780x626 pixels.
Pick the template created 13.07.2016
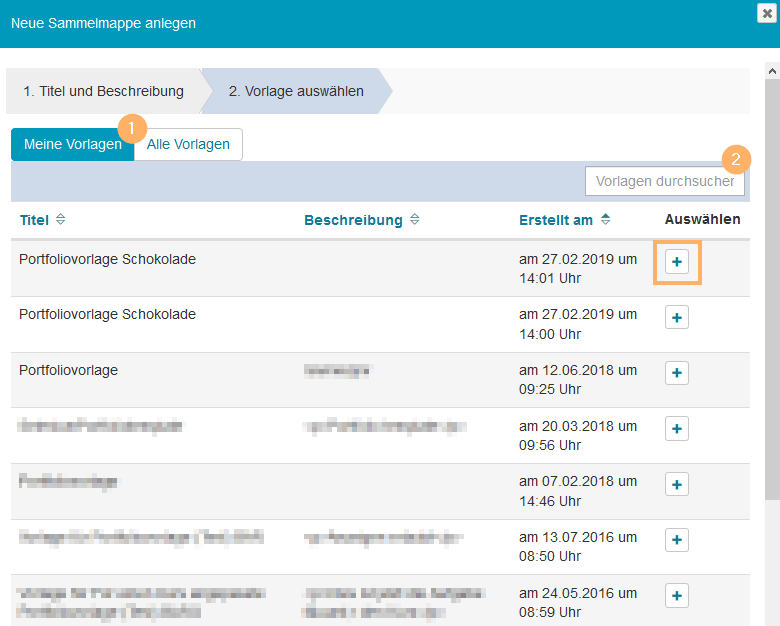677,541
